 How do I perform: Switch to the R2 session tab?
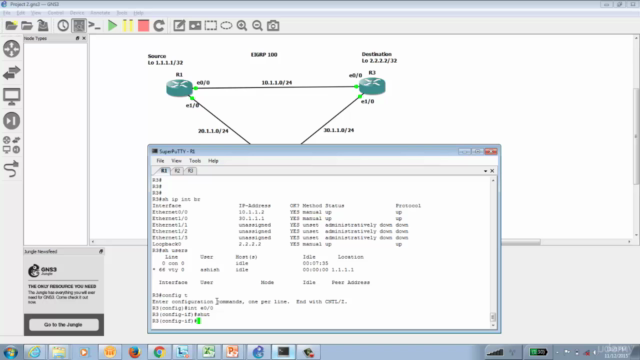pyautogui.click(x=177, y=171)
